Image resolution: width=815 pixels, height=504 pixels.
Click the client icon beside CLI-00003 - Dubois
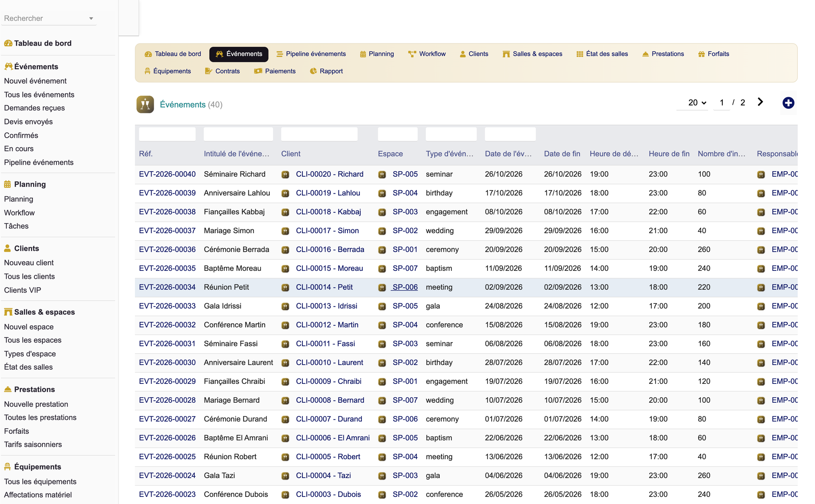285,495
